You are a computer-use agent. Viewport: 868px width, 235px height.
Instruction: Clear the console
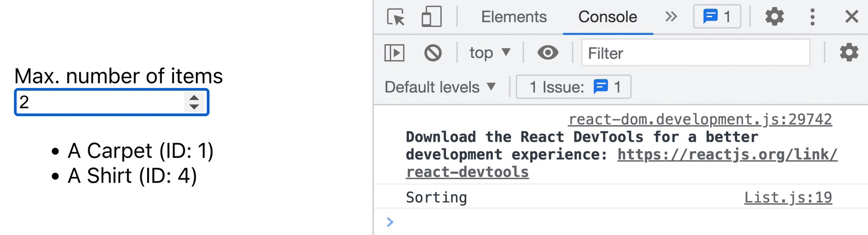433,52
